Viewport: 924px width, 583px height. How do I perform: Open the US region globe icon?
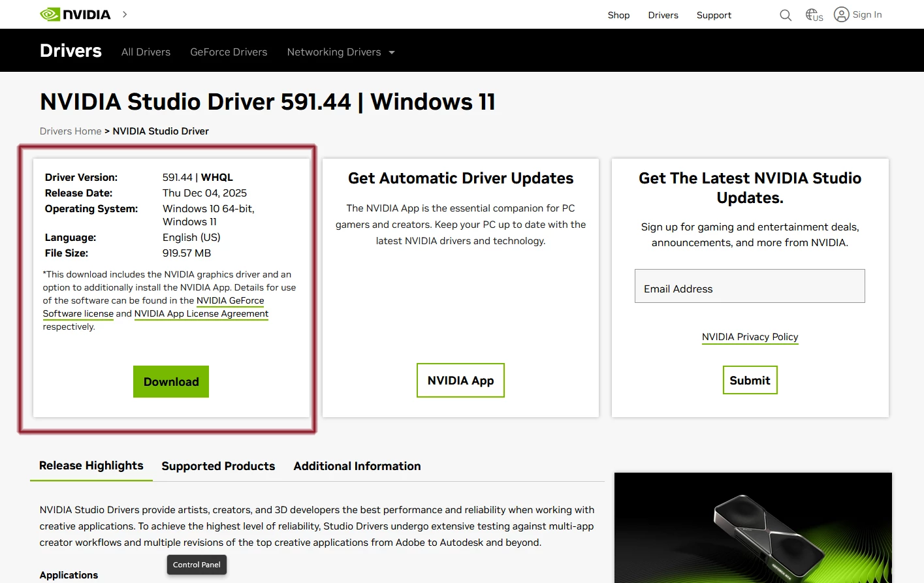pos(814,14)
